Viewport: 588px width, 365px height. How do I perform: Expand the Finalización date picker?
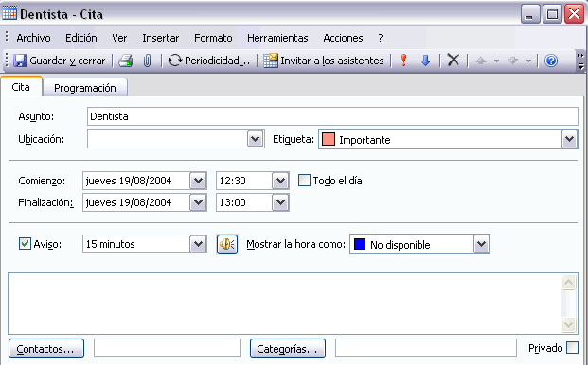[198, 202]
